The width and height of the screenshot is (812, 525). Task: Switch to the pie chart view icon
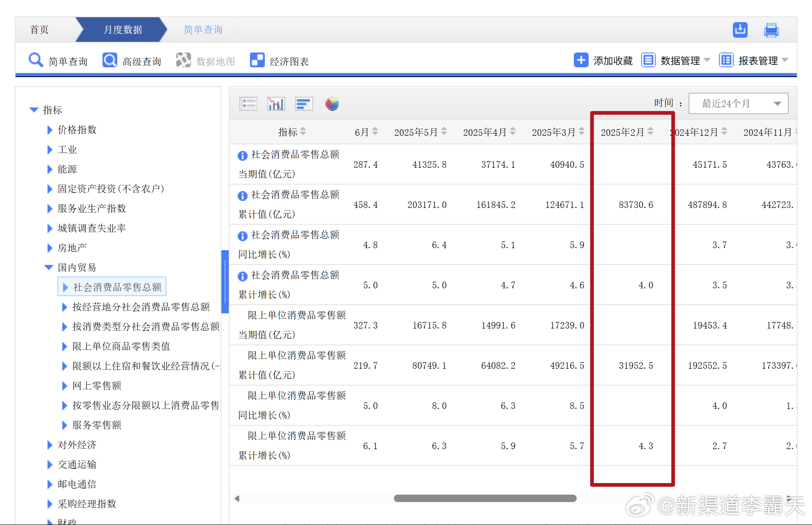coord(332,104)
